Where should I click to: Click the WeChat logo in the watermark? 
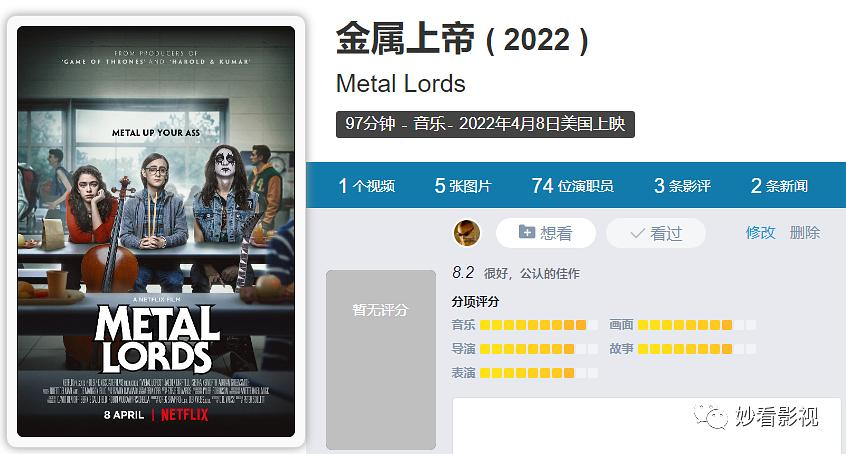(x=711, y=416)
